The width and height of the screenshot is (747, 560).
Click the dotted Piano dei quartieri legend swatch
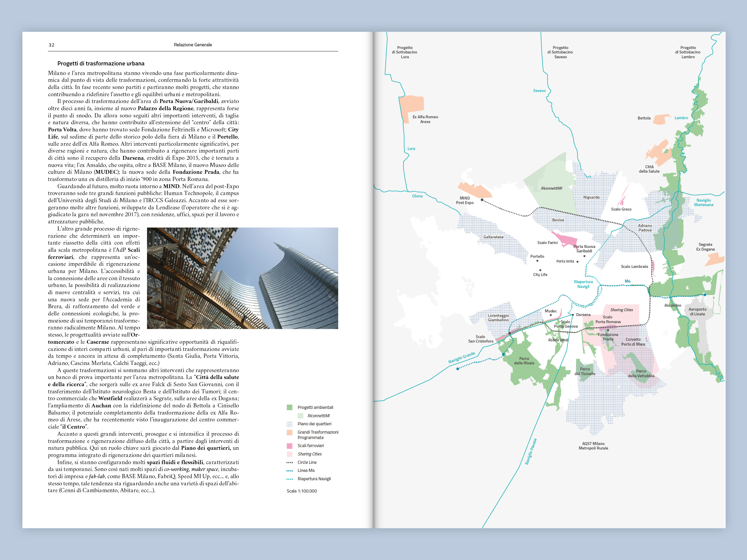pyautogui.click(x=290, y=424)
